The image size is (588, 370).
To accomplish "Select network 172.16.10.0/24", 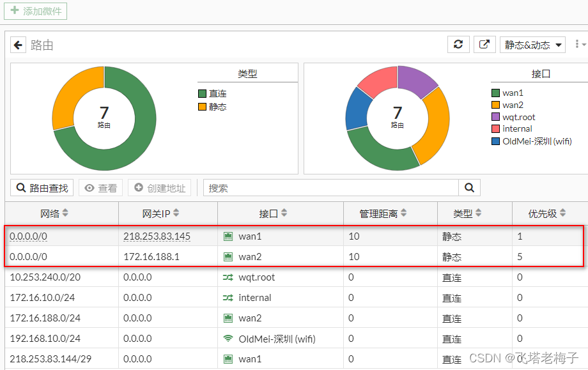I will [x=42, y=298].
